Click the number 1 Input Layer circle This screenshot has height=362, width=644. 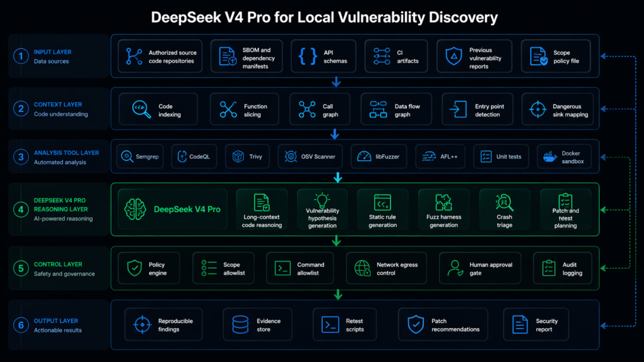tap(21, 57)
